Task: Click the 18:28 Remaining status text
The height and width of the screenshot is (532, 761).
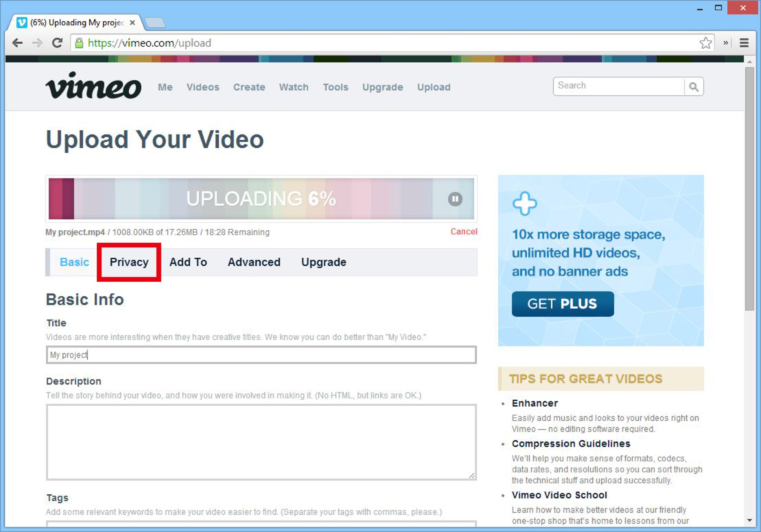Action: (237, 232)
